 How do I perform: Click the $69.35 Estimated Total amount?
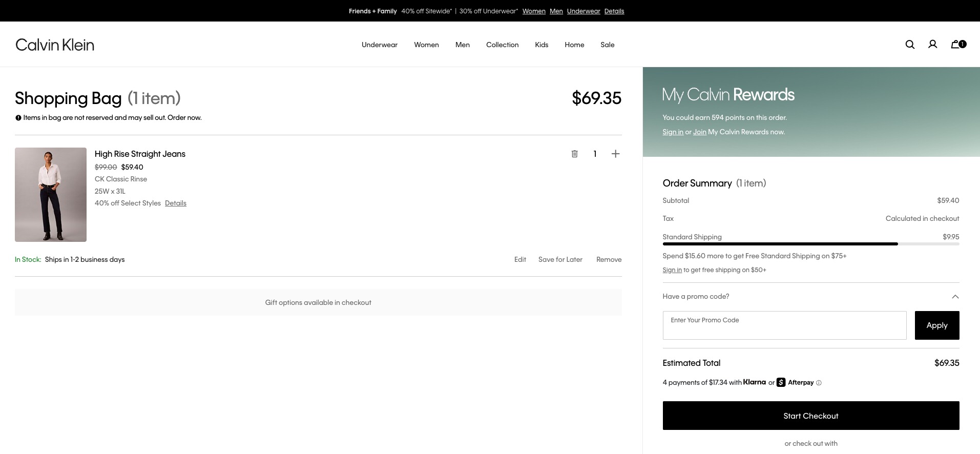click(x=947, y=363)
